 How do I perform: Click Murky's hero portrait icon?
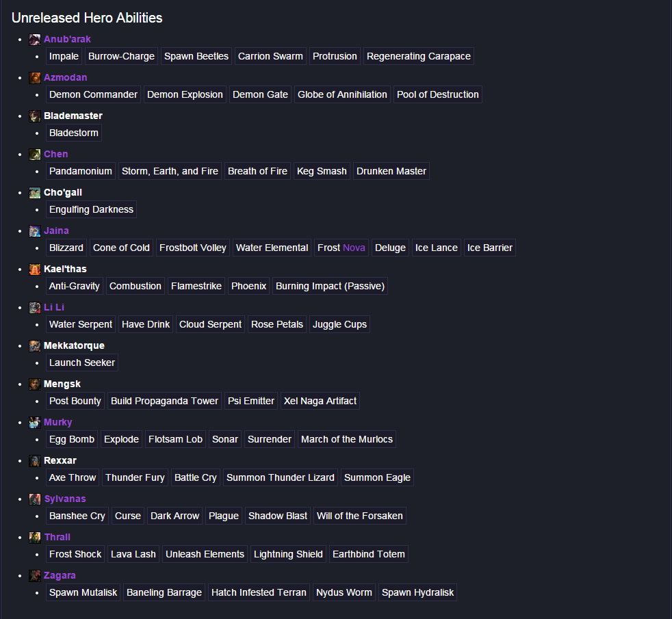click(35, 423)
